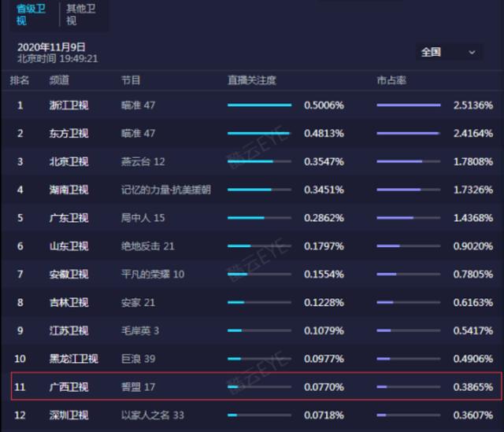Click program 燕云台 12

tap(143, 161)
